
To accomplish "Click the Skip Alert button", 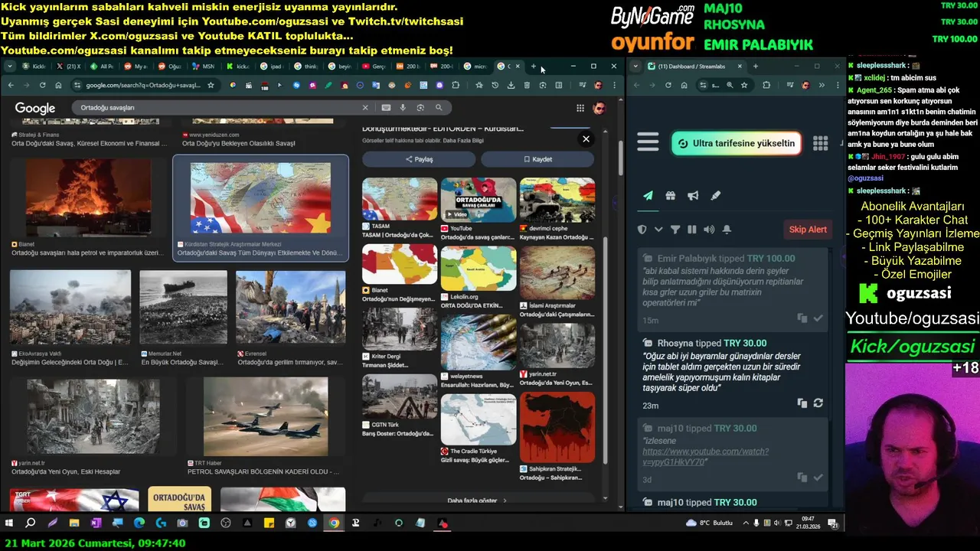I will 808,230.
